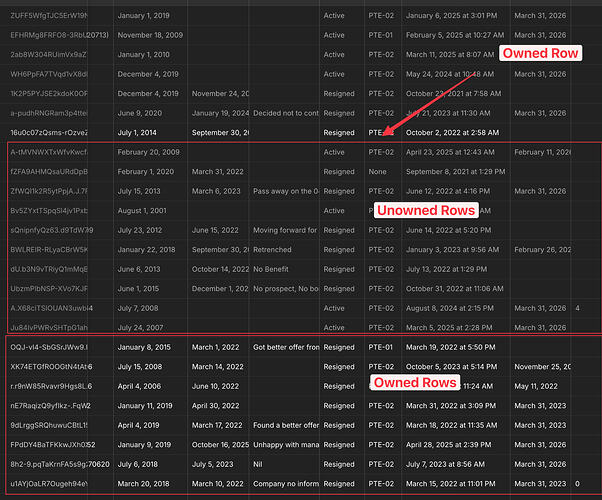This screenshot has height=500, width=602.
Task: Select reason cell 'Unhappy with mana'
Action: [x=286, y=445]
